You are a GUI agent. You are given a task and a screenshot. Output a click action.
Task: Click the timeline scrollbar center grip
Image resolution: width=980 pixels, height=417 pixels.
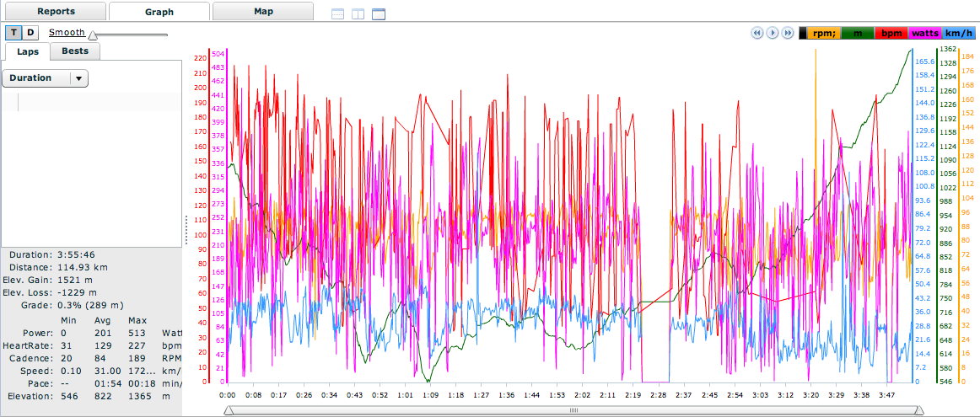(573, 410)
